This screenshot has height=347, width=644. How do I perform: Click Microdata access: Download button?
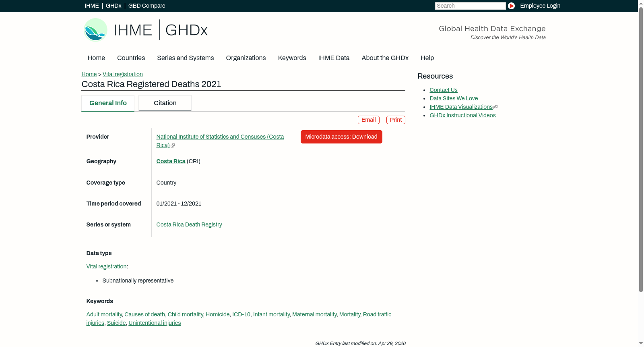pos(341,137)
